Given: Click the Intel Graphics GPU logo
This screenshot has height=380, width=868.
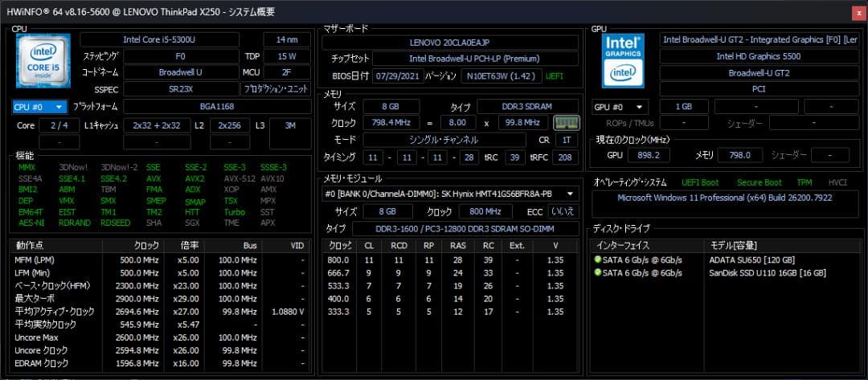Looking at the screenshot, I should click(623, 61).
